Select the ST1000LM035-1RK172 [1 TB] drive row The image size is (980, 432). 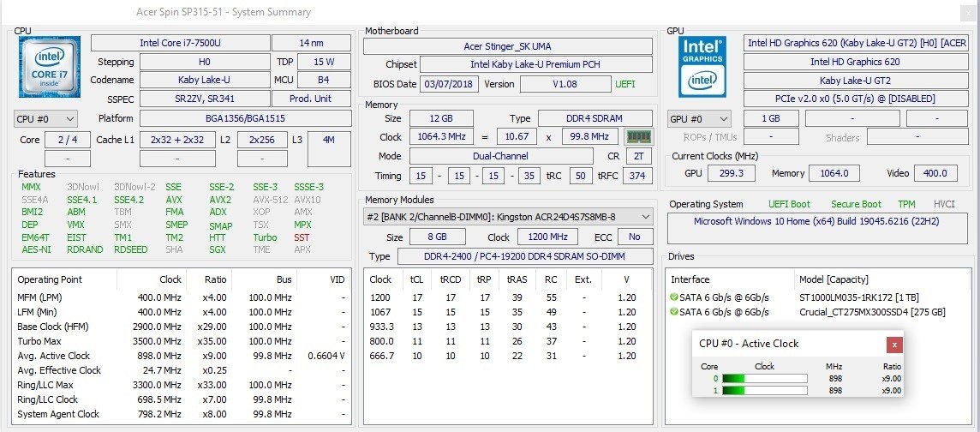[817, 297]
